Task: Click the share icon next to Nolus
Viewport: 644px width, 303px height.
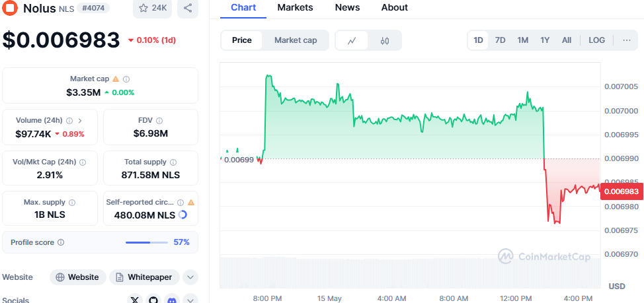Action: (x=188, y=8)
